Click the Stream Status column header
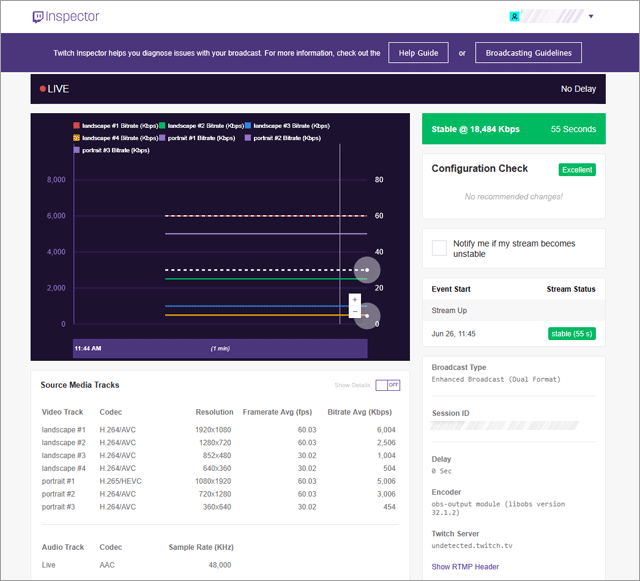The image size is (640, 581). click(571, 289)
